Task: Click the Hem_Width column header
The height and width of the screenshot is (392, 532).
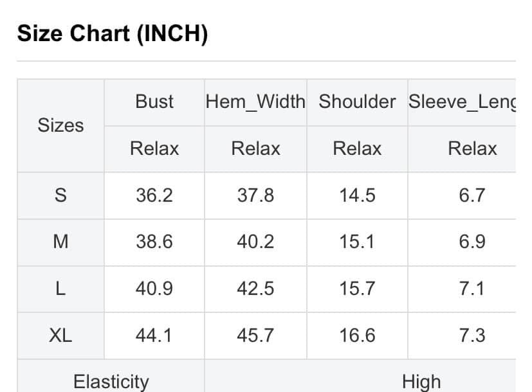Action: pos(255,102)
